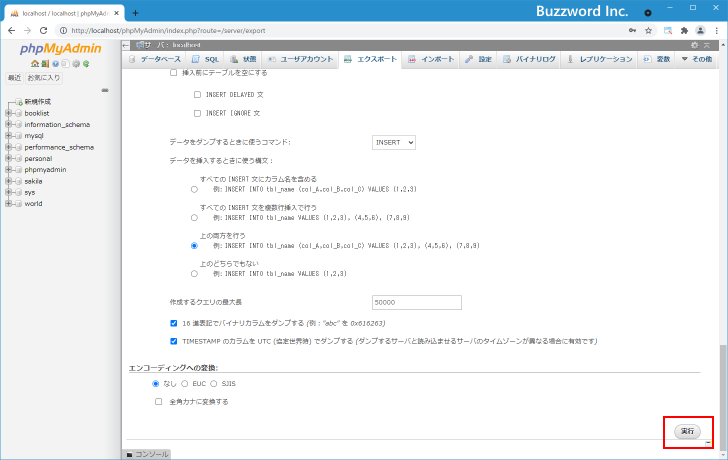Select すべての INSERT 文を複数行挿入で行う radio

pyautogui.click(x=194, y=218)
